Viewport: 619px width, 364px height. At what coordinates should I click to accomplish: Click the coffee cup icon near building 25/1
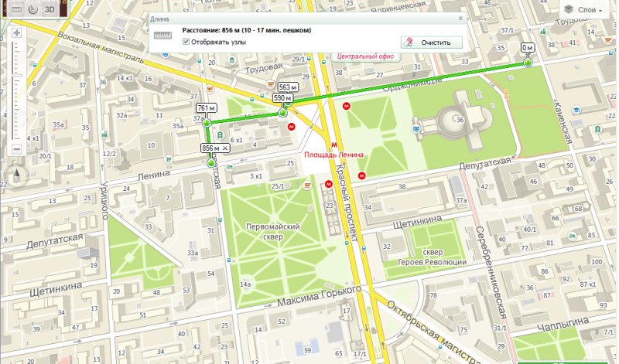click(306, 185)
